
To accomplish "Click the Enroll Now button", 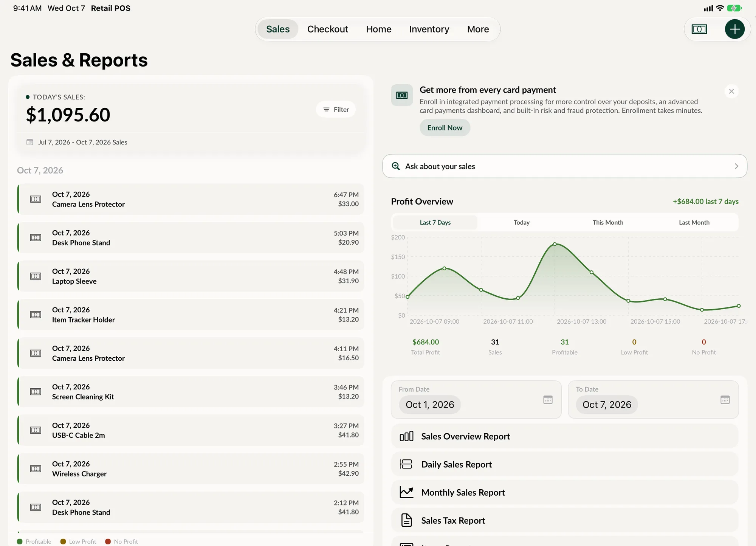I will click(445, 128).
